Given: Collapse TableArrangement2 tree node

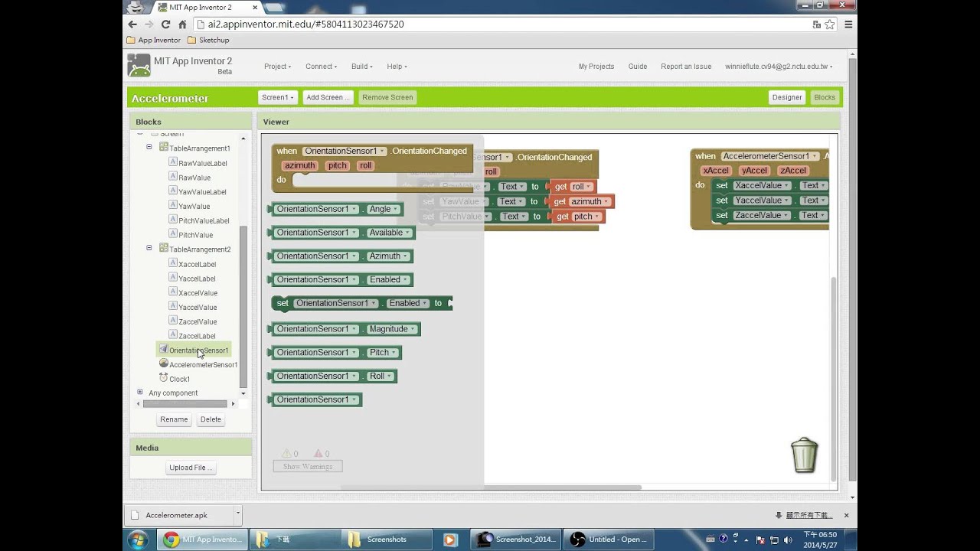Looking at the screenshot, I should (x=149, y=248).
